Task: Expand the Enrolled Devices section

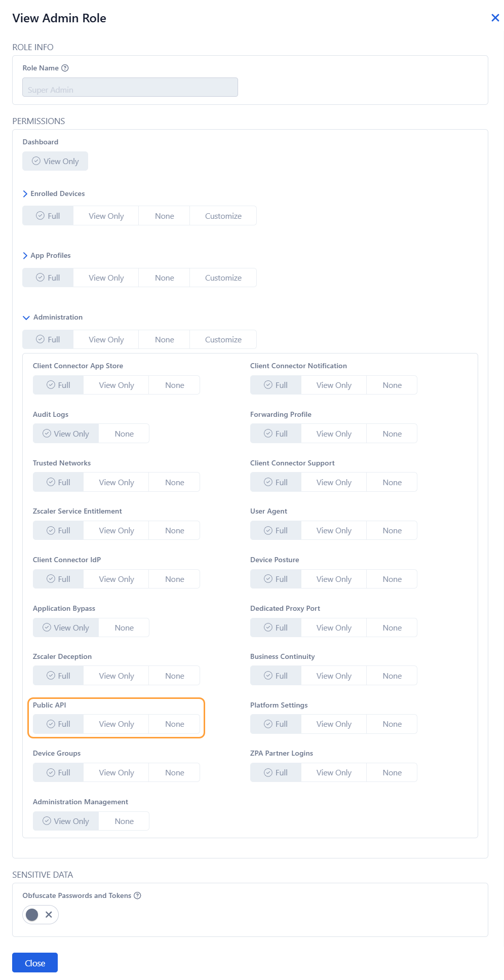Action: [x=25, y=194]
